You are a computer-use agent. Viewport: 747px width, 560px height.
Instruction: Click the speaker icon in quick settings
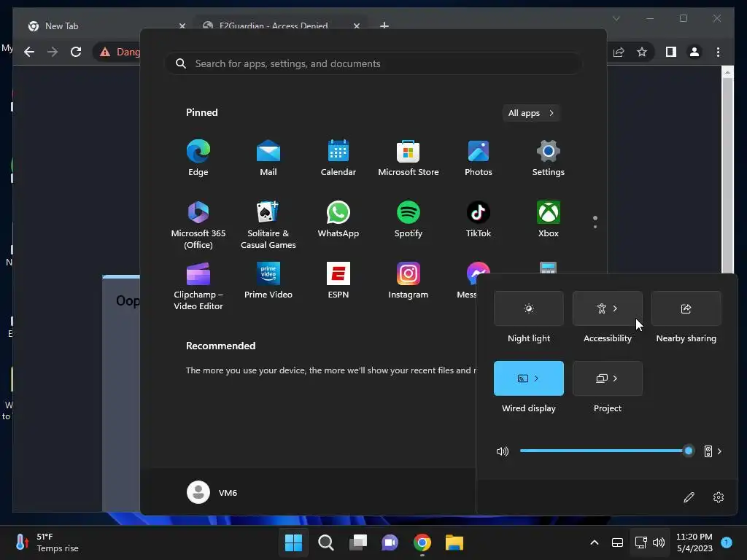pos(502,451)
